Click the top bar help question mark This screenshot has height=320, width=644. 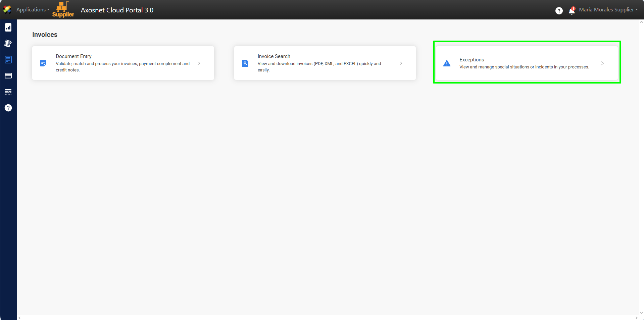pyautogui.click(x=559, y=11)
